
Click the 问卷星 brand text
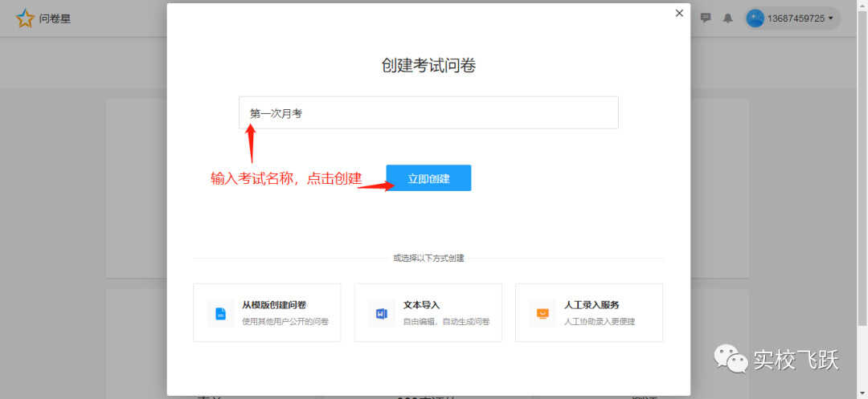point(55,18)
